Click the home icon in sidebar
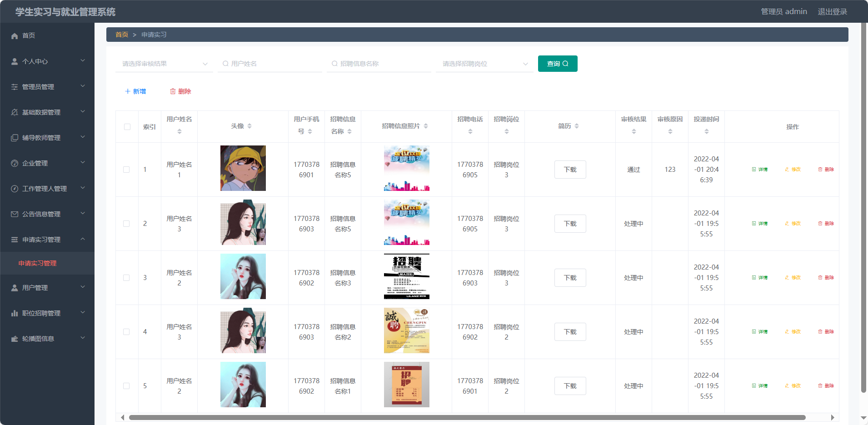 click(15, 36)
